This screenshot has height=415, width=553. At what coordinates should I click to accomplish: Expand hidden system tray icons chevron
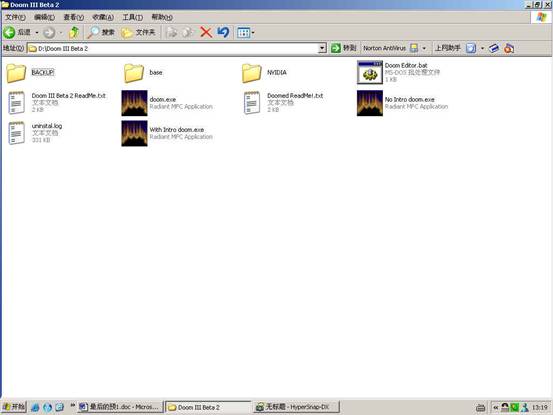coord(496,408)
